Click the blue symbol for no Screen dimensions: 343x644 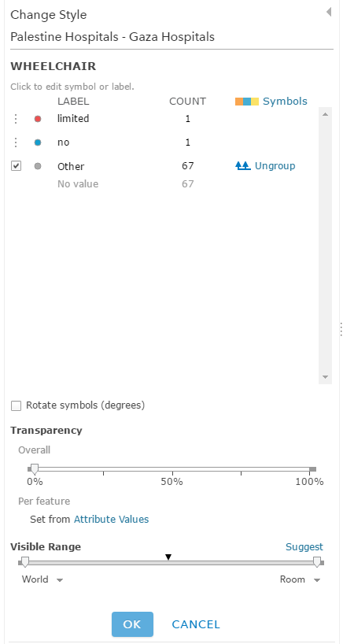click(x=38, y=143)
